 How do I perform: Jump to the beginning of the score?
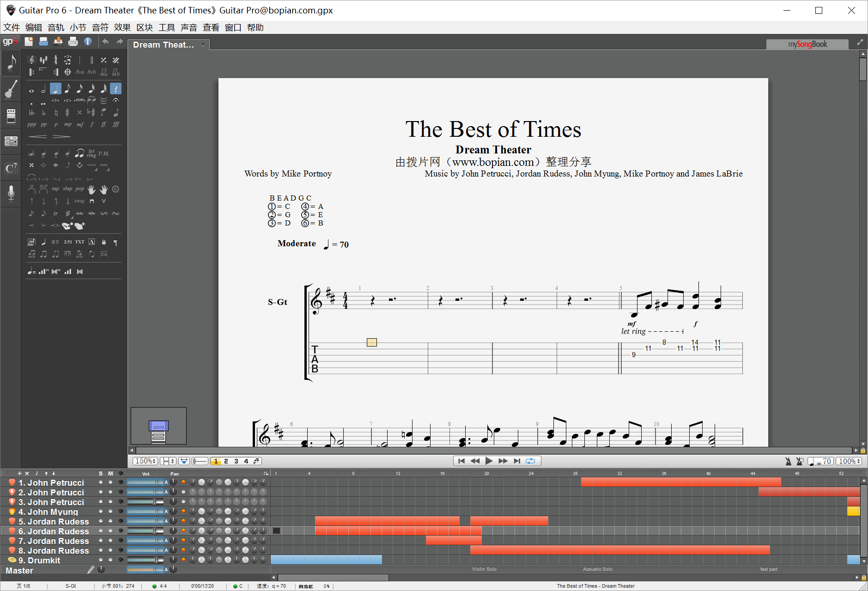click(x=461, y=461)
